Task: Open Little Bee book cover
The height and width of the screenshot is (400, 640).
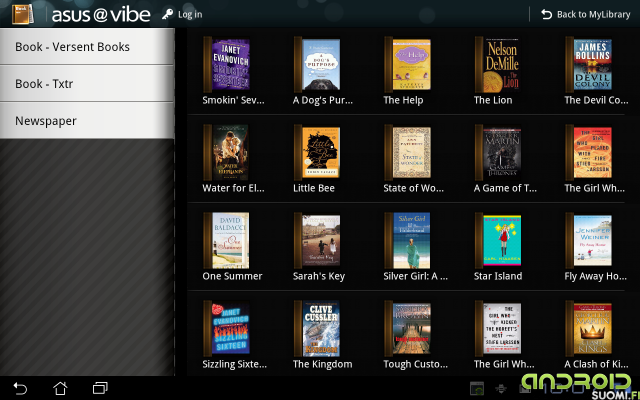Action: pyautogui.click(x=317, y=152)
